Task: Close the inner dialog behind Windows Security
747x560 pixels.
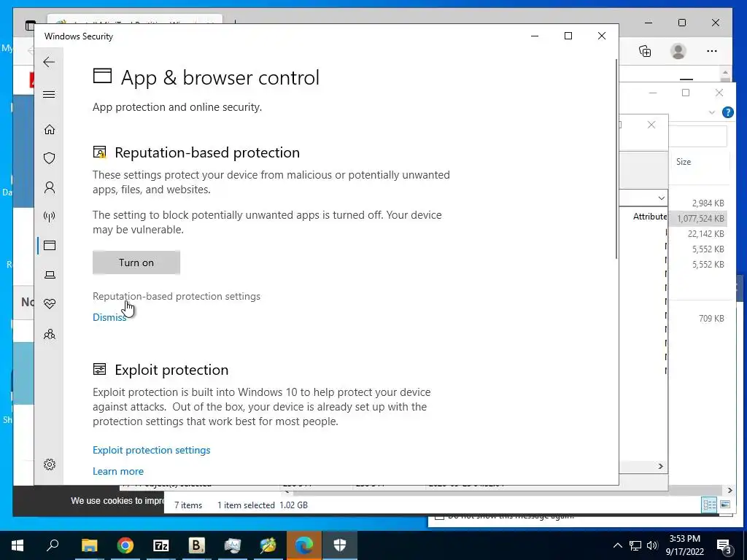Action: 651,125
